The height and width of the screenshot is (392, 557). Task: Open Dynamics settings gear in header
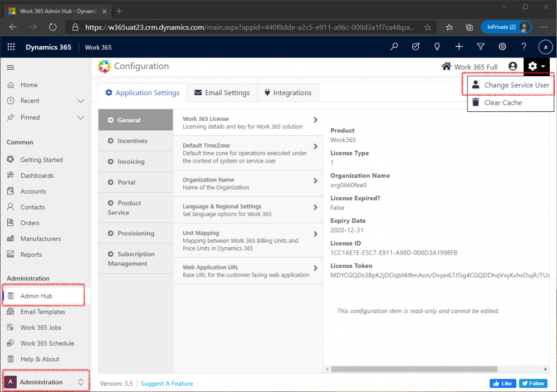[502, 47]
